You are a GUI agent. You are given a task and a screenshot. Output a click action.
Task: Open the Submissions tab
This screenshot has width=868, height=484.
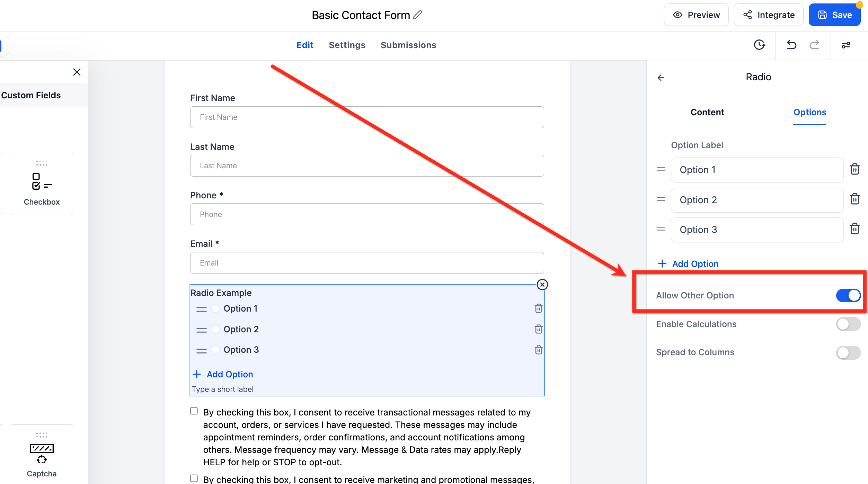pyautogui.click(x=408, y=45)
